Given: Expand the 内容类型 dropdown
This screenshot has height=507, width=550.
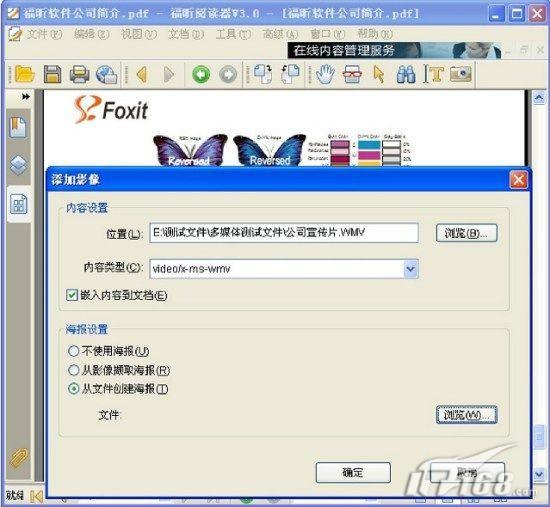Looking at the screenshot, I should click(x=411, y=269).
